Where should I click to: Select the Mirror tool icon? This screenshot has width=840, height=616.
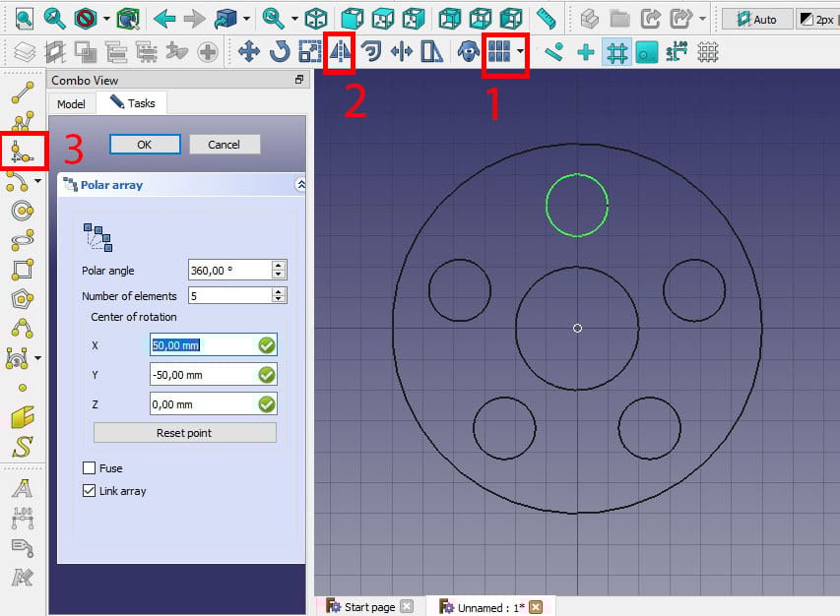(340, 52)
